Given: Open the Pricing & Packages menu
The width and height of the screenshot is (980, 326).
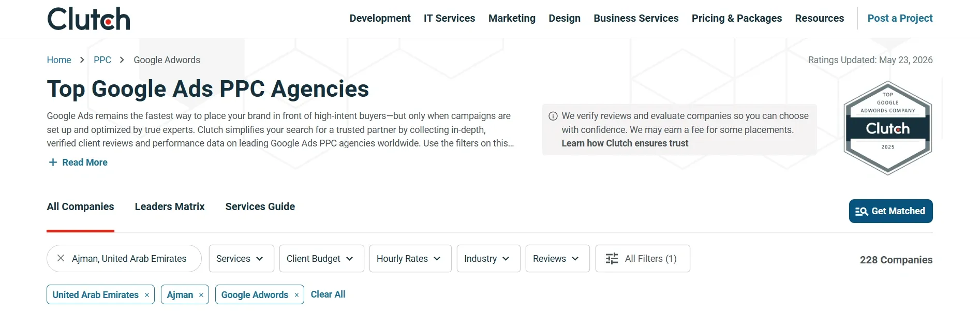Looking at the screenshot, I should (737, 18).
